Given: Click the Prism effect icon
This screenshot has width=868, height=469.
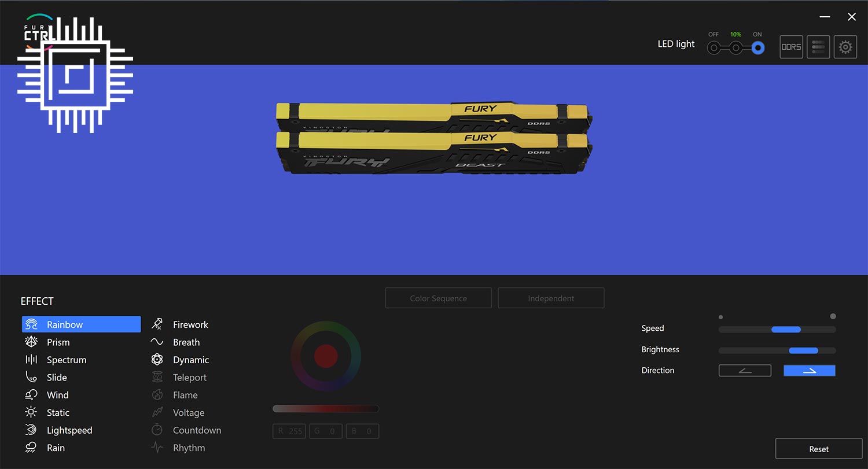Looking at the screenshot, I should click(31, 342).
